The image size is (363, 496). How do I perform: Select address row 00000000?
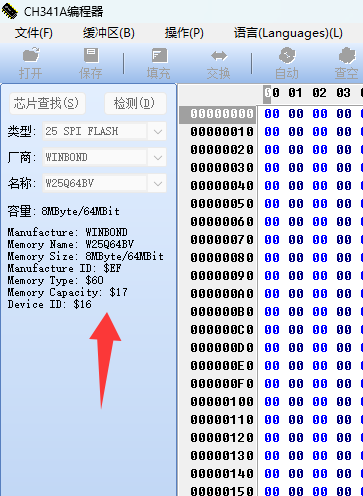[222, 114]
